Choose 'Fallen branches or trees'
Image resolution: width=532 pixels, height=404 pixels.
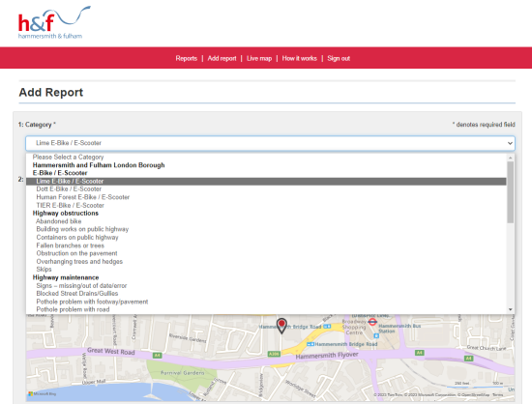pyautogui.click(x=266, y=245)
